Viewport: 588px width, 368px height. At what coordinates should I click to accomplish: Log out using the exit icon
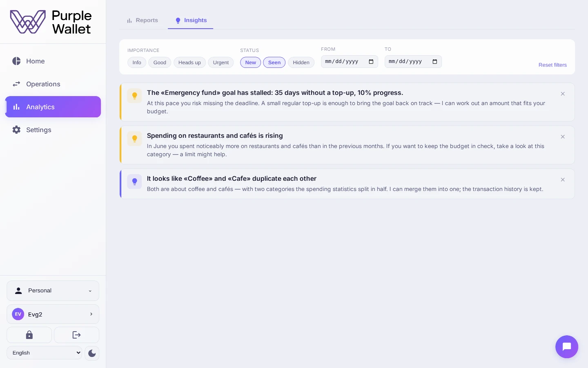coord(77,335)
